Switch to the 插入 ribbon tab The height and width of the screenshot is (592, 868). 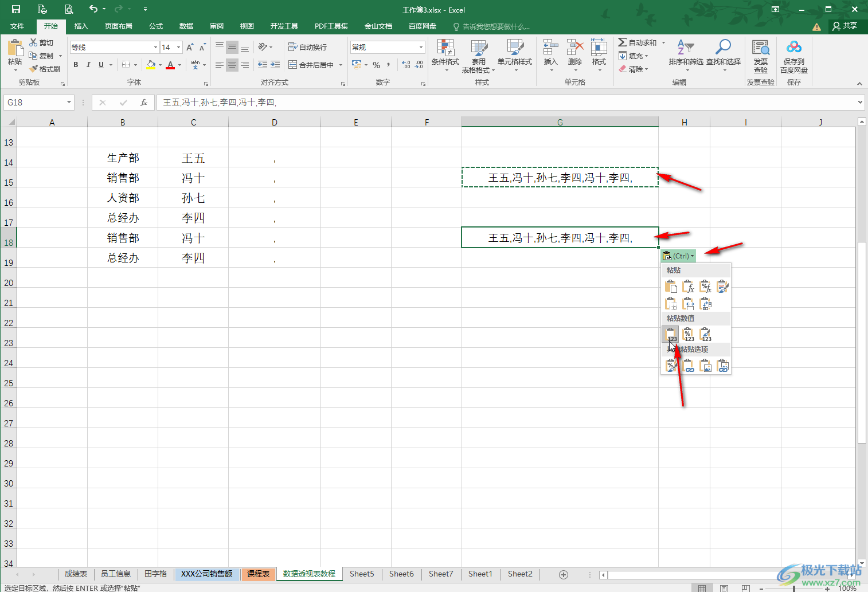81,26
